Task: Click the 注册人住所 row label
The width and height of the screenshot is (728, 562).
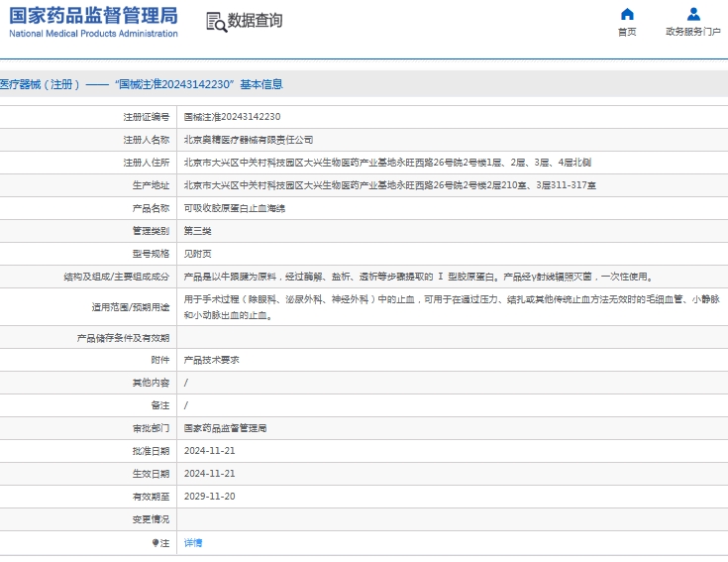Action: point(147,163)
